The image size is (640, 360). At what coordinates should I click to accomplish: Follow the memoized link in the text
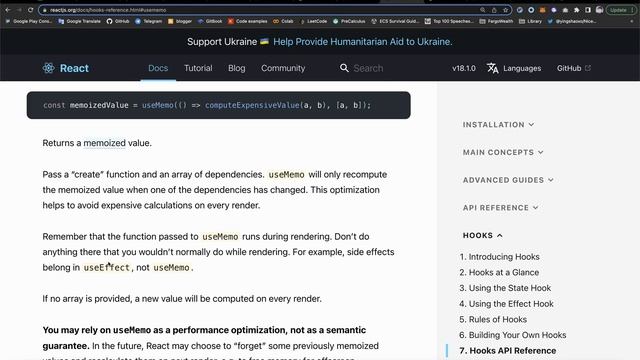(104, 143)
